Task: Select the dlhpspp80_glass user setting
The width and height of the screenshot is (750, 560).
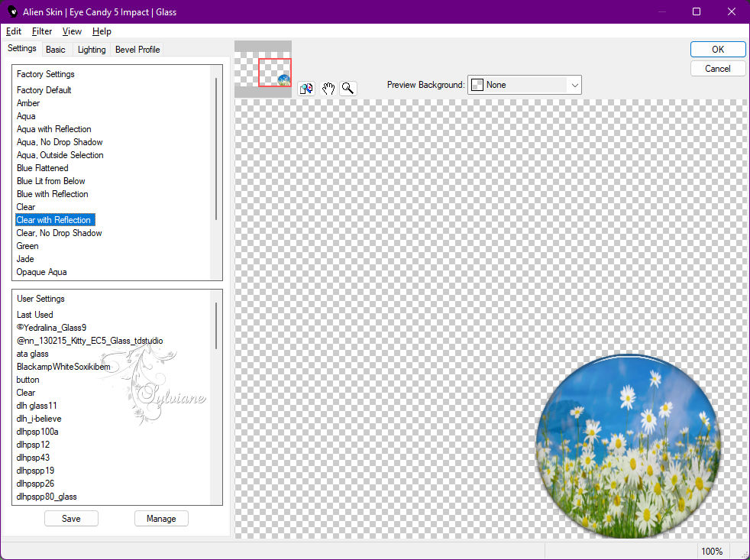Action: click(x=47, y=497)
